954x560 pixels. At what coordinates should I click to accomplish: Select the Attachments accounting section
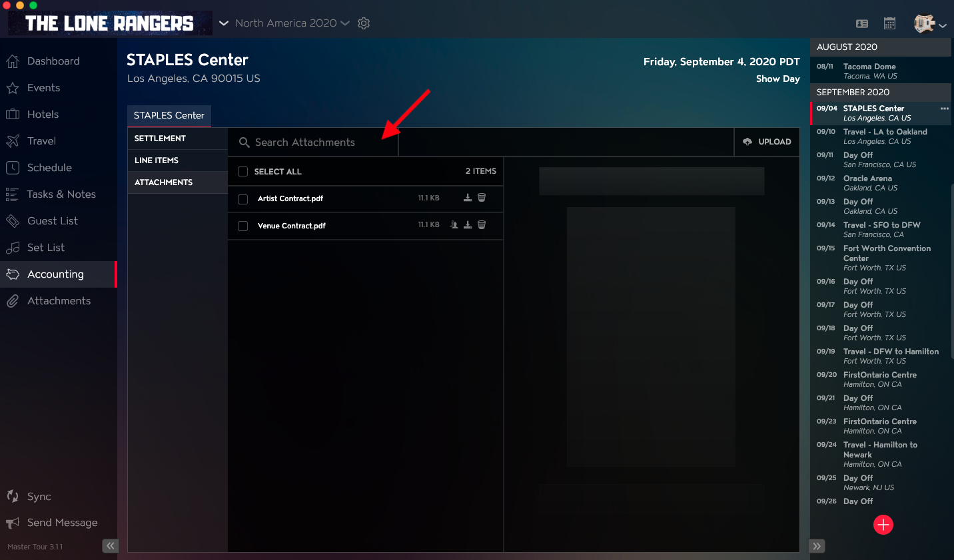click(x=177, y=182)
